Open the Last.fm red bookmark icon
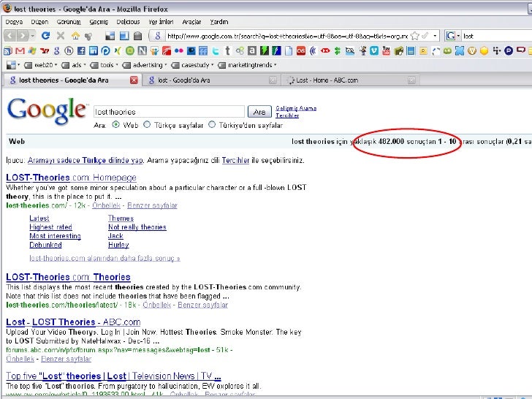Viewport: 532px width, 399px height. [300, 51]
